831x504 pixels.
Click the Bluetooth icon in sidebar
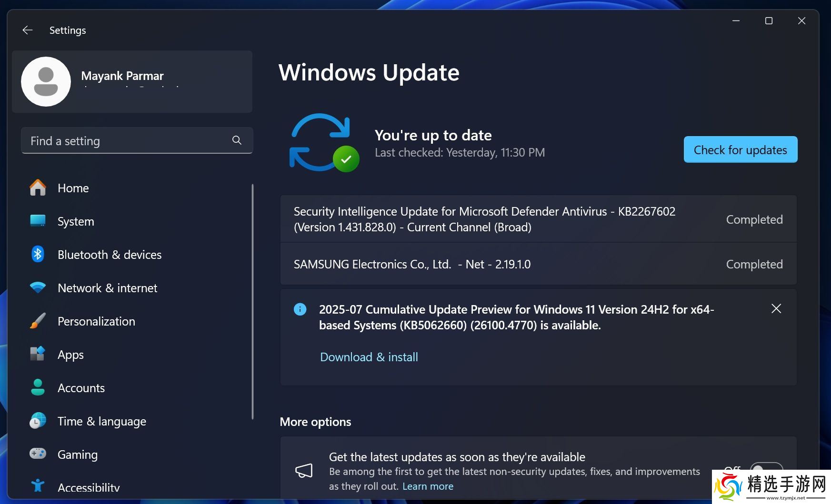[x=38, y=255]
